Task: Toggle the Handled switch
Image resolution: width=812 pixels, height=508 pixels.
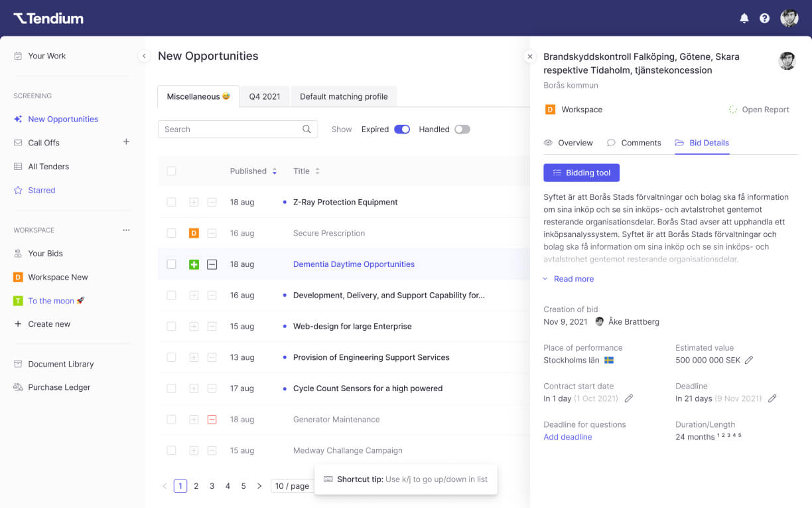Action: click(x=462, y=129)
